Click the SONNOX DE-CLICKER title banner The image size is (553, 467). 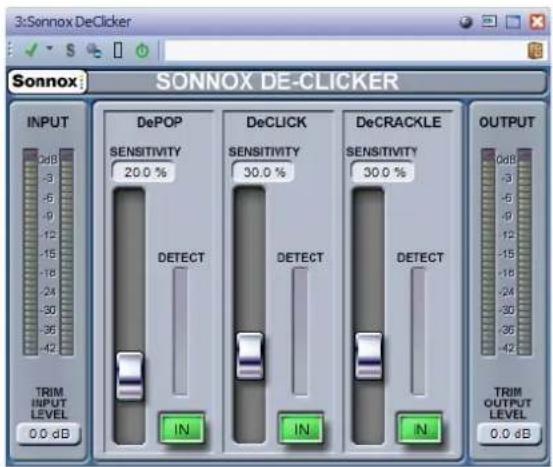click(x=278, y=81)
